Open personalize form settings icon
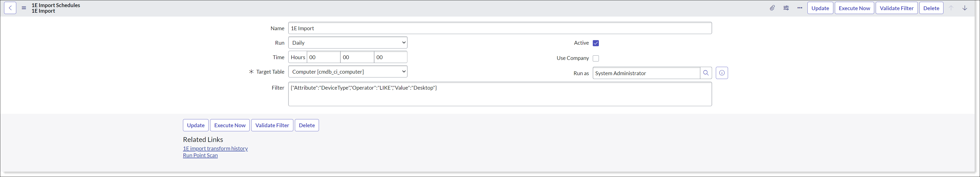The height and width of the screenshot is (177, 980). 786,8
